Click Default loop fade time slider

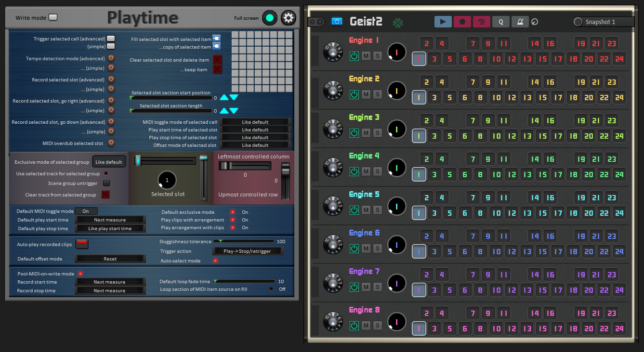(x=244, y=281)
